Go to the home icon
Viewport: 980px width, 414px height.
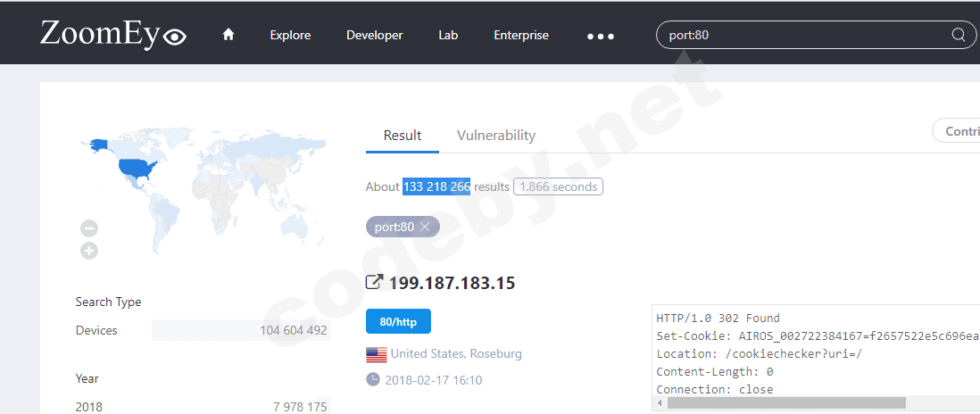coord(228,35)
